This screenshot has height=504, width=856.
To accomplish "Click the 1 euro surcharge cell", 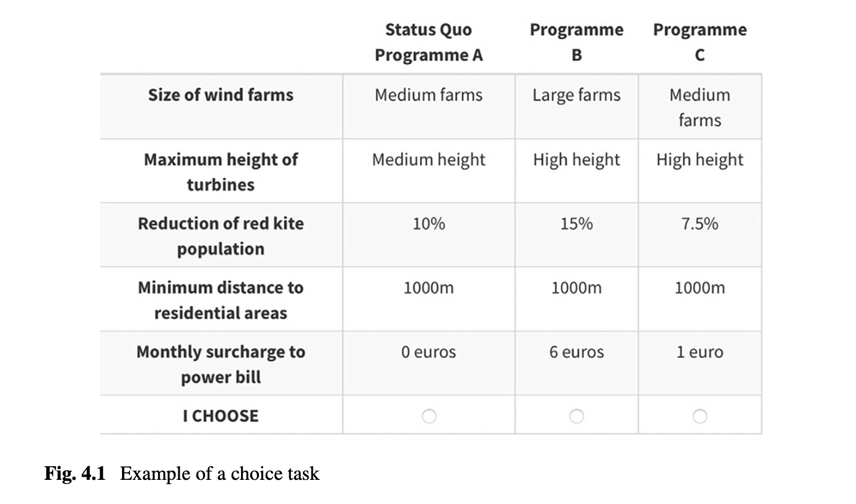I will (x=699, y=352).
